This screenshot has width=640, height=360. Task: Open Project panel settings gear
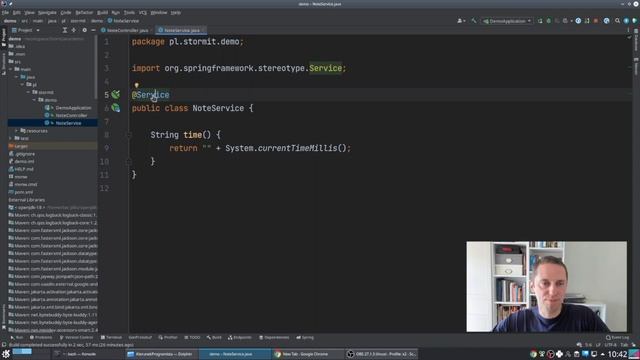[x=84, y=30]
